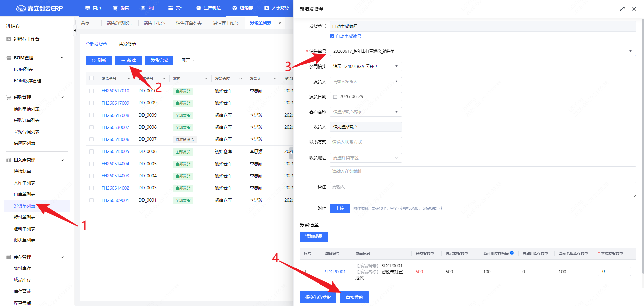This screenshot has height=306, width=644.
Task: Open product link SDCP0001
Action: coord(335,272)
